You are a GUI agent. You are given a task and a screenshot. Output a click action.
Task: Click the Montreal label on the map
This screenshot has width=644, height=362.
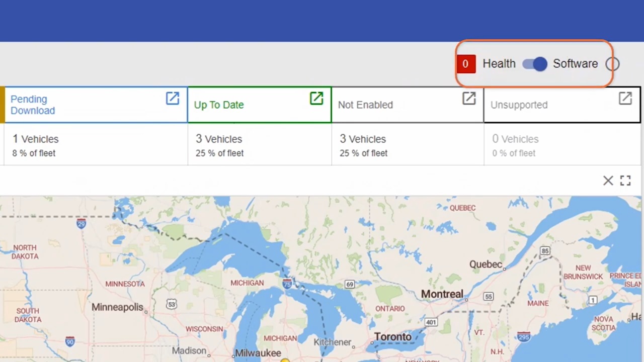(442, 294)
